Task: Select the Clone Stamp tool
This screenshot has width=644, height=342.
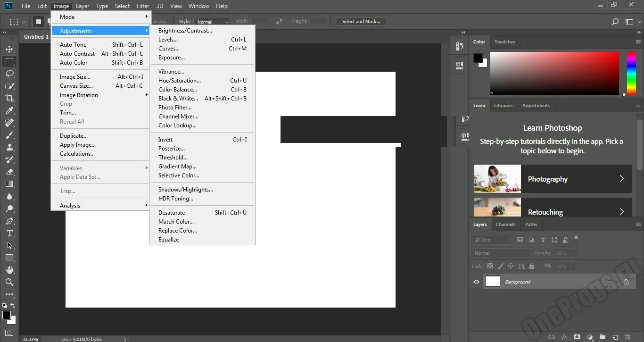Action: (x=9, y=147)
